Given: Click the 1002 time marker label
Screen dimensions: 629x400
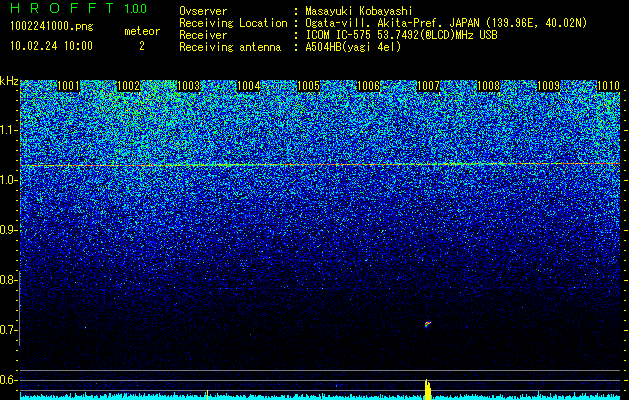Looking at the screenshot, I should click(128, 86).
